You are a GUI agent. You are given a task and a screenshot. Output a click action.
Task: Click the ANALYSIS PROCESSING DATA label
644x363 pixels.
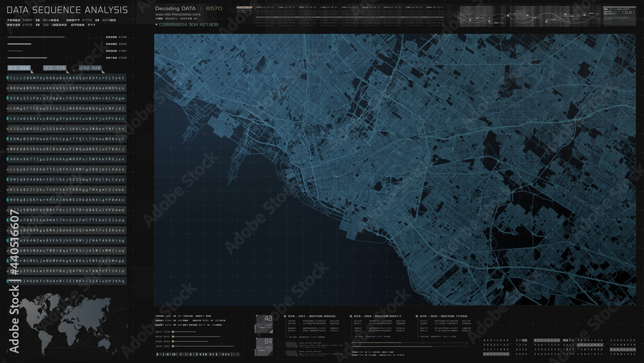tap(178, 14)
